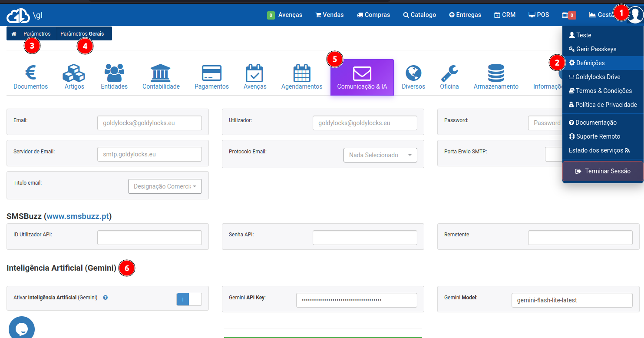Screen dimensions: 644x338
Task: Open the chat bubble support widget
Action: tap(22, 328)
